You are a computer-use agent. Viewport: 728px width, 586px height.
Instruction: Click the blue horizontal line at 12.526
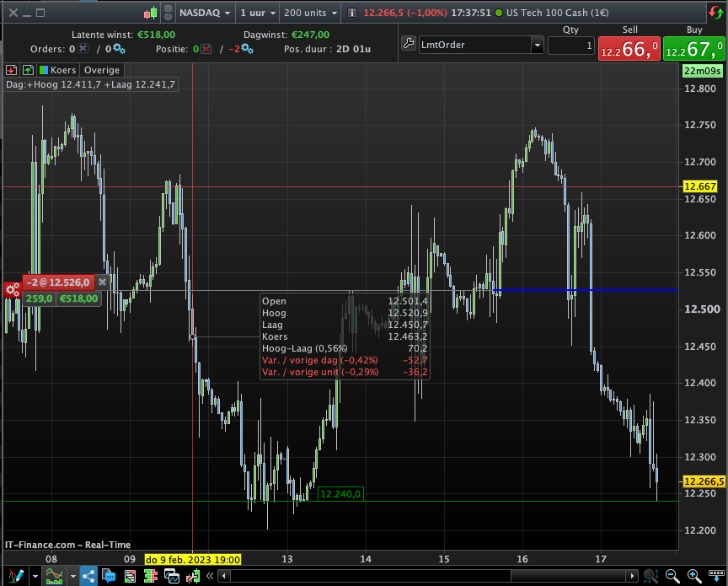tap(585, 290)
